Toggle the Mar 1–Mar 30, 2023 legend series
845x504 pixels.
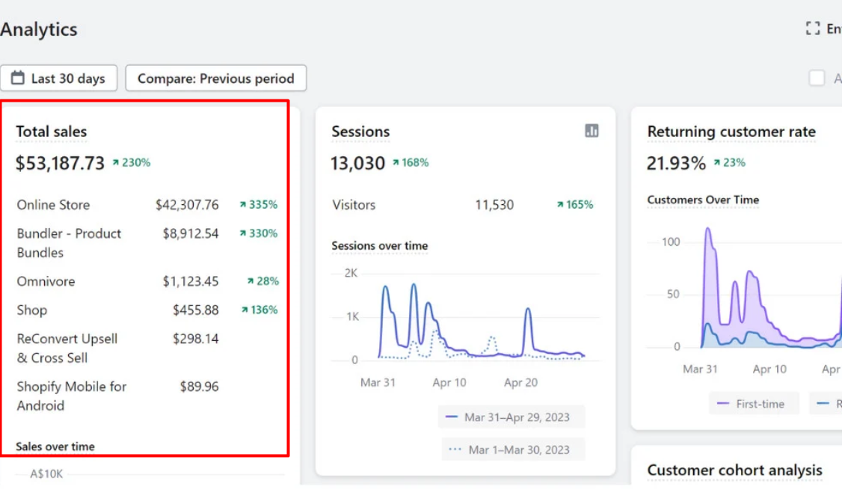click(511, 449)
